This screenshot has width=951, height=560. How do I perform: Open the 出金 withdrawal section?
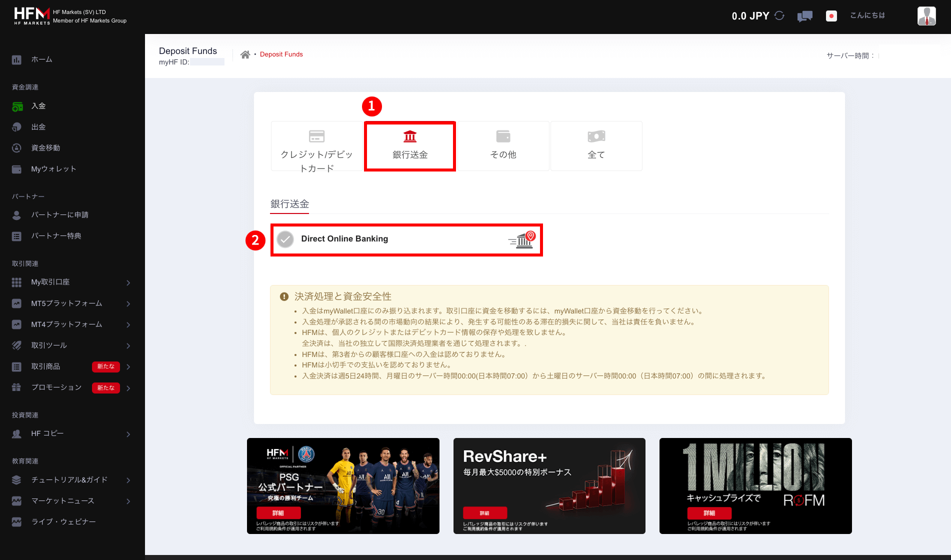16,126
